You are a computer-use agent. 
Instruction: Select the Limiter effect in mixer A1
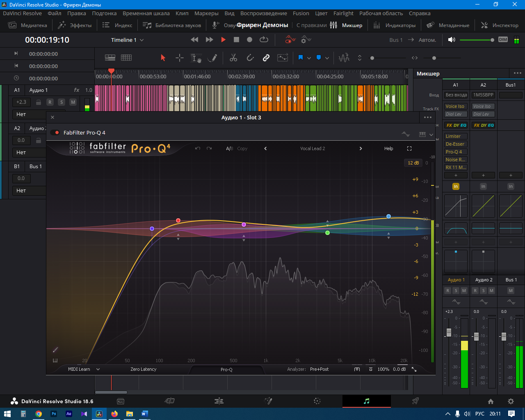pos(455,136)
